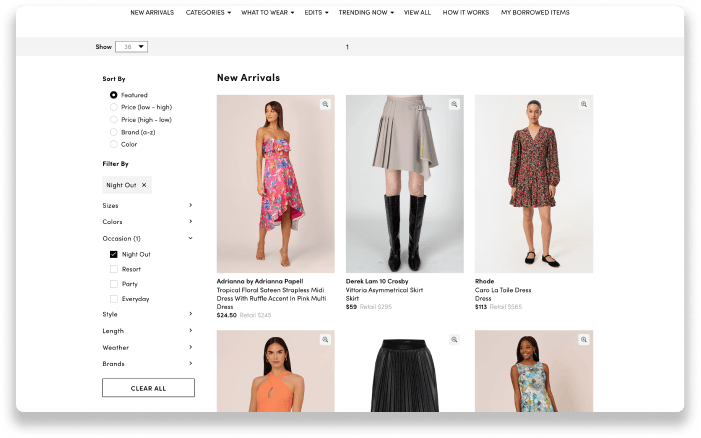This screenshot has height=438, width=701.
Task: Click the $113 price text
Action: [481, 307]
